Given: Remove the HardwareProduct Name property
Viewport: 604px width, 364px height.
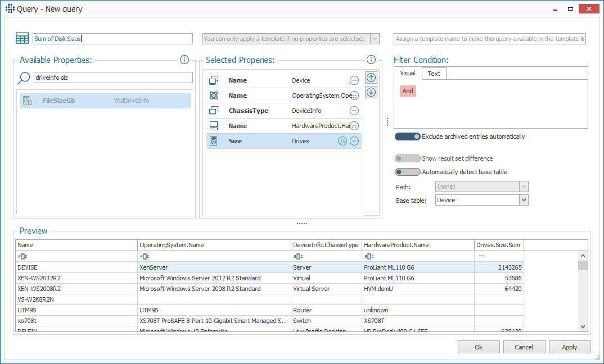Looking at the screenshot, I should coord(354,126).
